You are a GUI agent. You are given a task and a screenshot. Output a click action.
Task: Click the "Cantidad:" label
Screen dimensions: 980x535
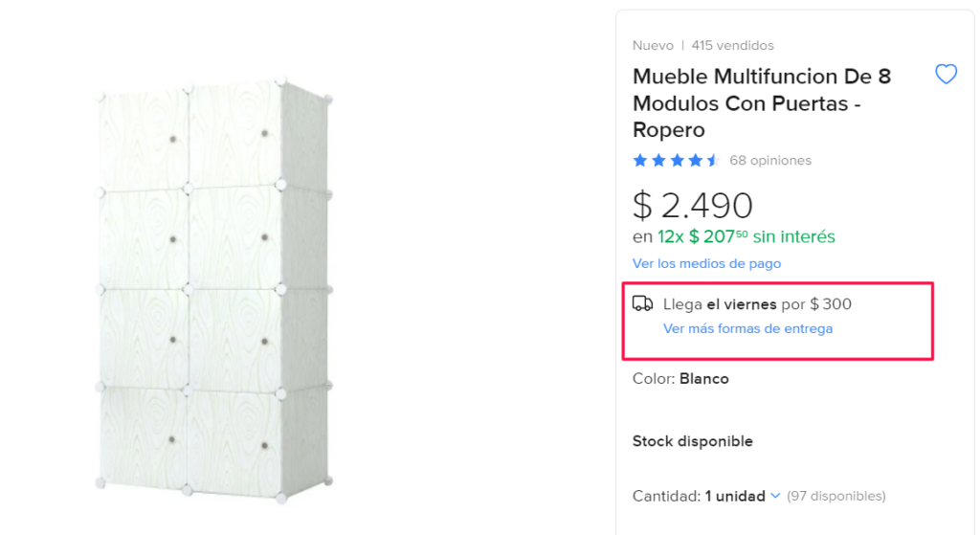(666, 496)
